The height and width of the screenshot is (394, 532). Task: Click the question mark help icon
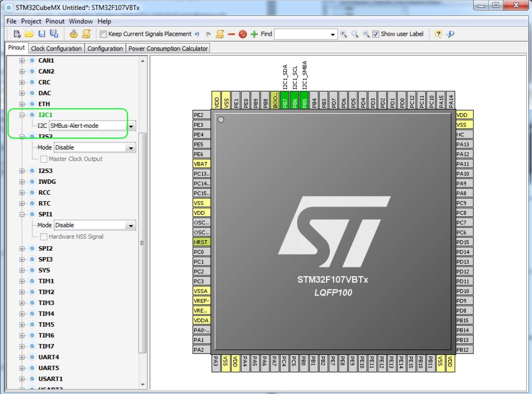tap(438, 34)
